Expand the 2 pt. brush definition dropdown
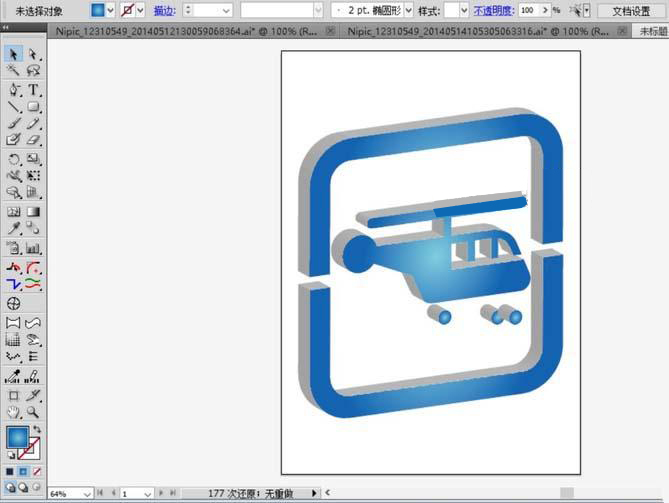The height and width of the screenshot is (503, 669). [x=408, y=10]
